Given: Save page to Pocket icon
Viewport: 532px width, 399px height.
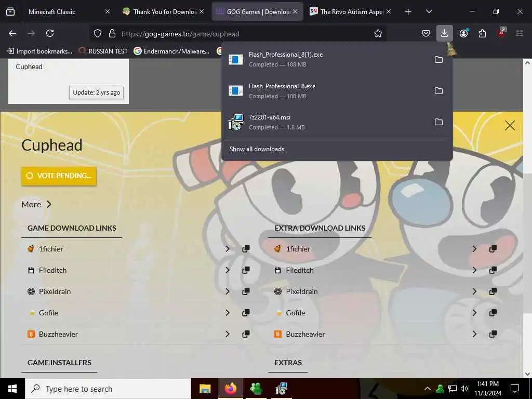Looking at the screenshot, I should pos(426,33).
